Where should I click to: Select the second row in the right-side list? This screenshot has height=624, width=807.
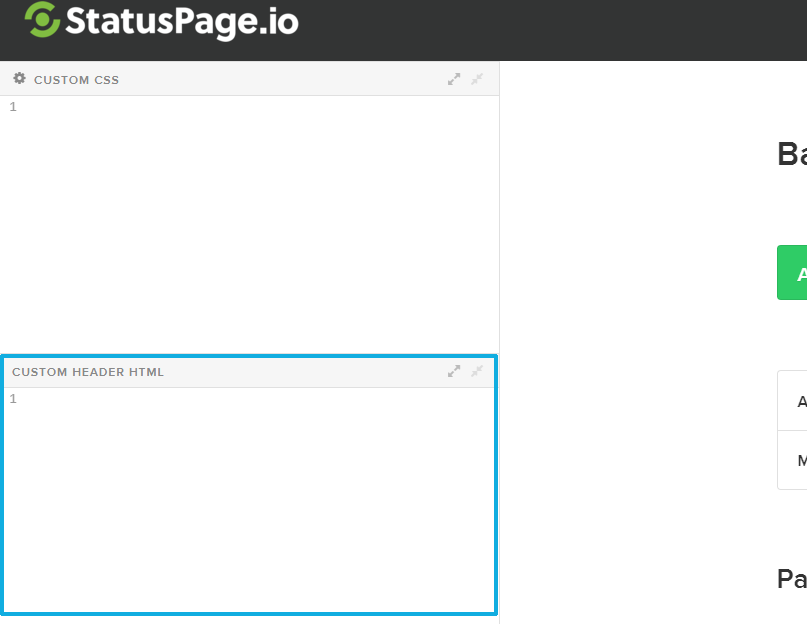click(x=795, y=460)
